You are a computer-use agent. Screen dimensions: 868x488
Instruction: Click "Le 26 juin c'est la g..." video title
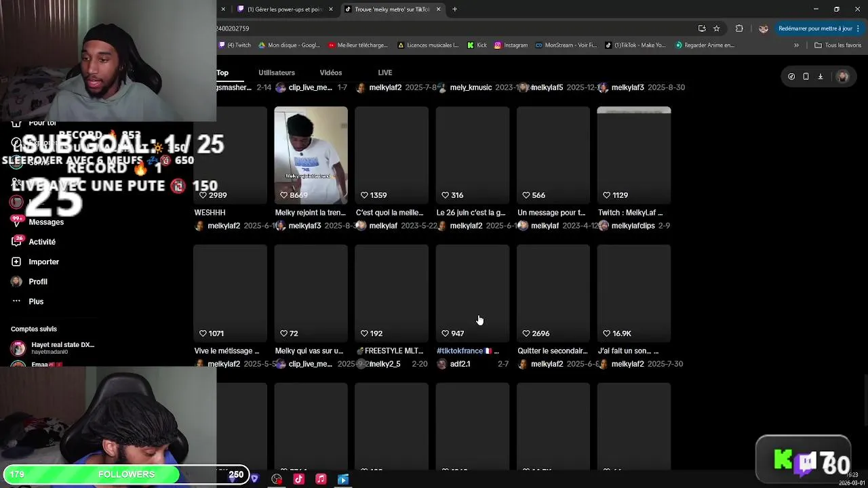coord(471,213)
